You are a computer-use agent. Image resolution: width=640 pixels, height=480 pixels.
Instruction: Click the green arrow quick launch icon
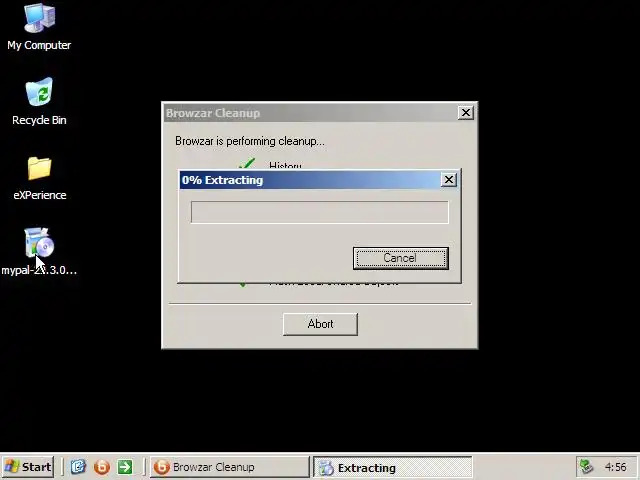125,467
